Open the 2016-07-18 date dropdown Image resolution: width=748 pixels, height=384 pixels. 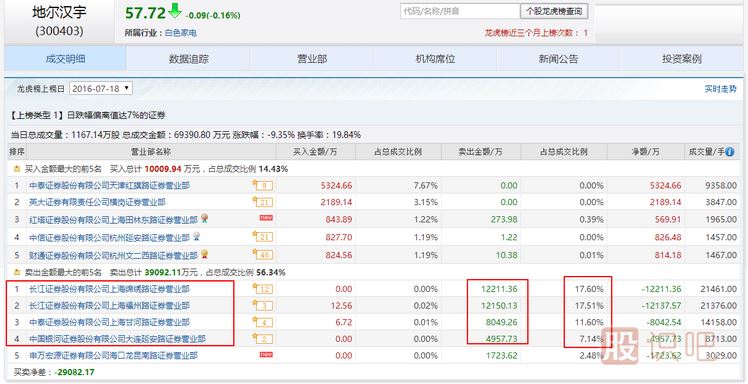coord(101,88)
